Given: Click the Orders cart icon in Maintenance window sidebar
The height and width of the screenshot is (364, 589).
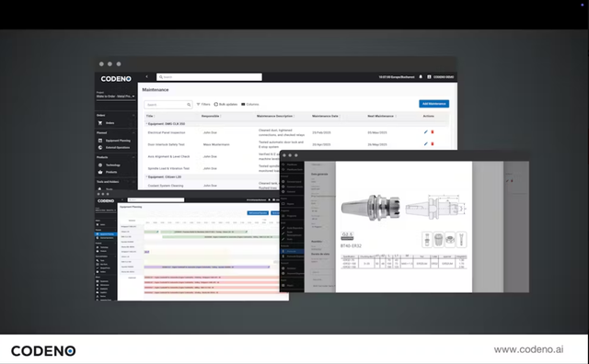Looking at the screenshot, I should pyautogui.click(x=100, y=122).
